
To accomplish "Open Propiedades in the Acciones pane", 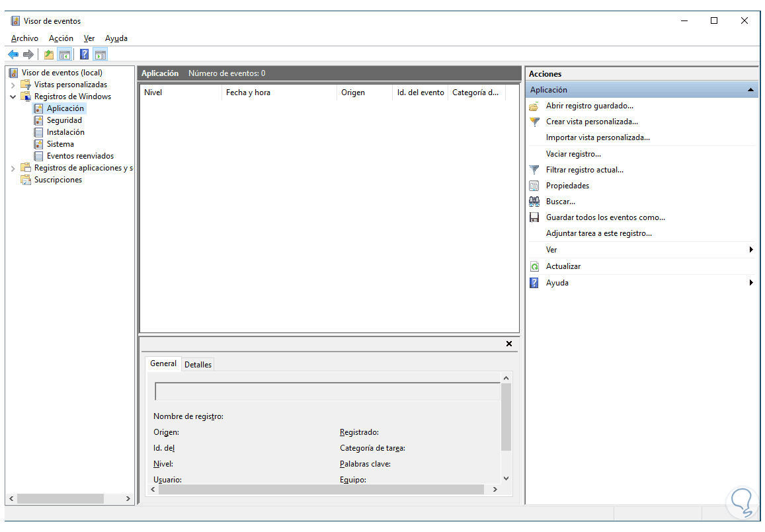I will pyautogui.click(x=567, y=186).
